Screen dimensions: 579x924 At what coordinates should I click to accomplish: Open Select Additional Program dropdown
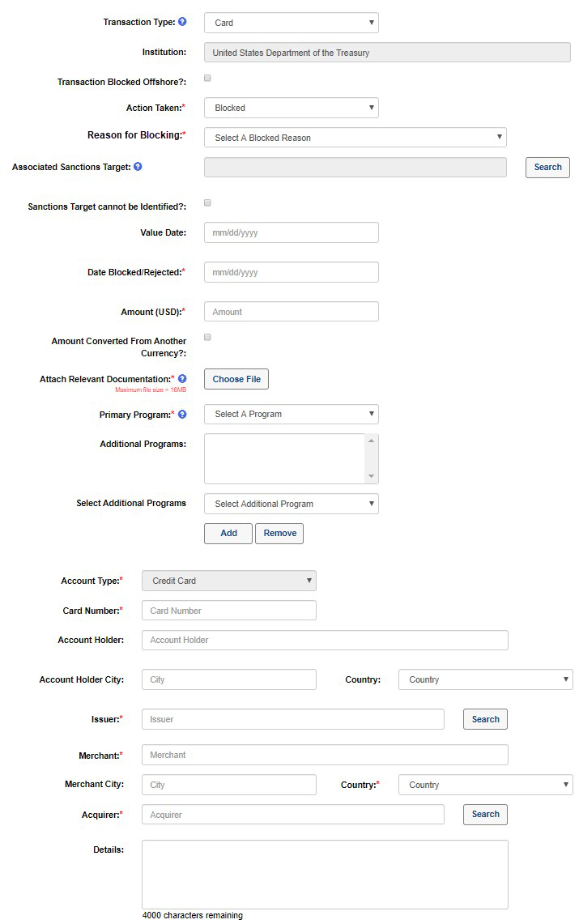click(x=291, y=504)
